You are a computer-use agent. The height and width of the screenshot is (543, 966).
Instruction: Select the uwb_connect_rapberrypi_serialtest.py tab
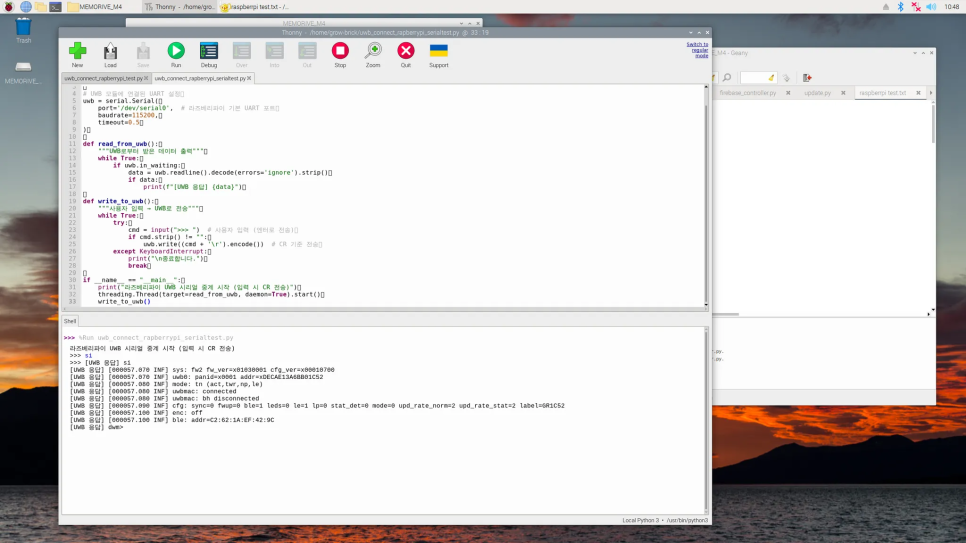(200, 78)
